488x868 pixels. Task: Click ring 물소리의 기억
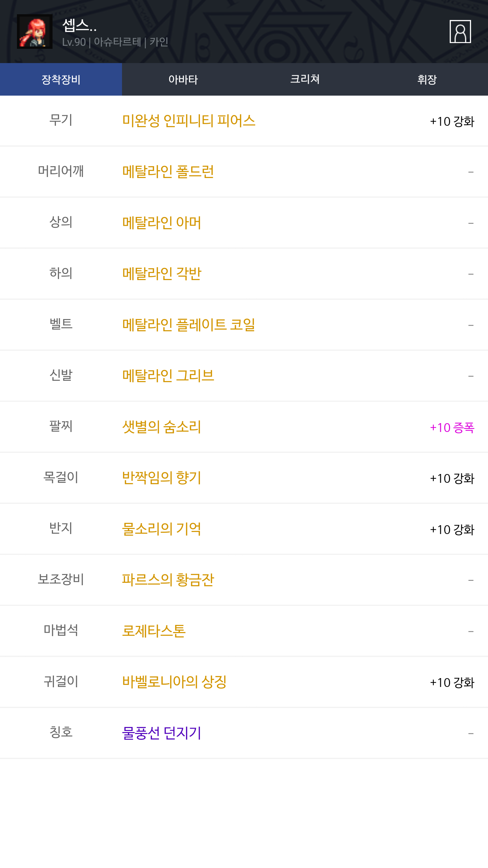tap(162, 529)
